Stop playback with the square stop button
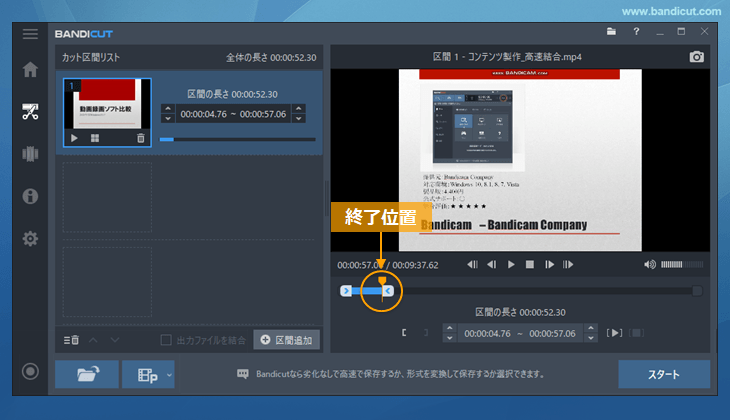730x420 pixels. click(530, 264)
